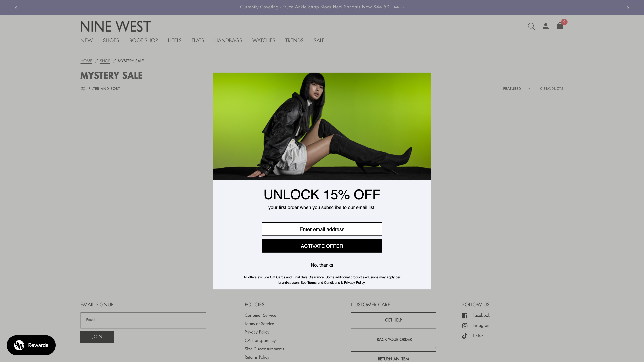Click the filter and sort icon

click(x=83, y=88)
